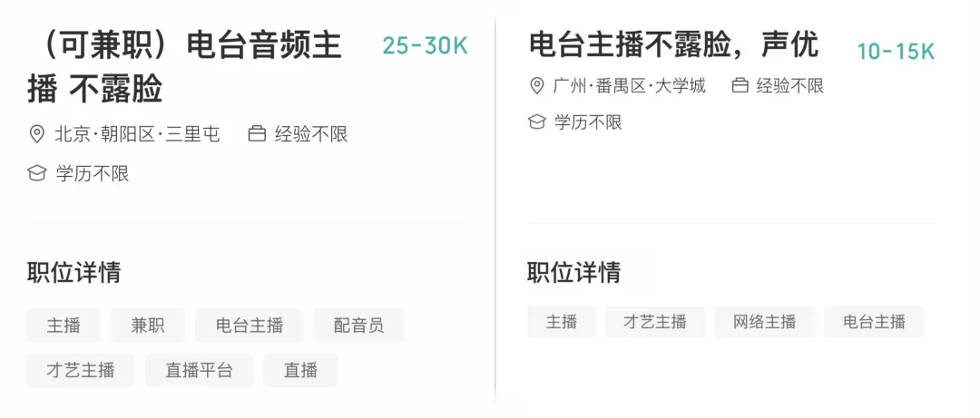Select the 直播 tag in left listing
Screen dimensions: 980x418
coord(300,370)
